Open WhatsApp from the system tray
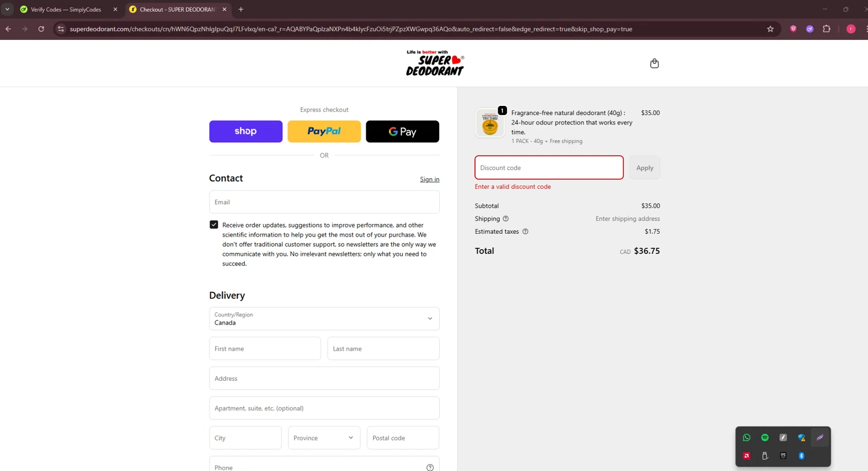Viewport: 868px width, 471px height. tap(746, 437)
